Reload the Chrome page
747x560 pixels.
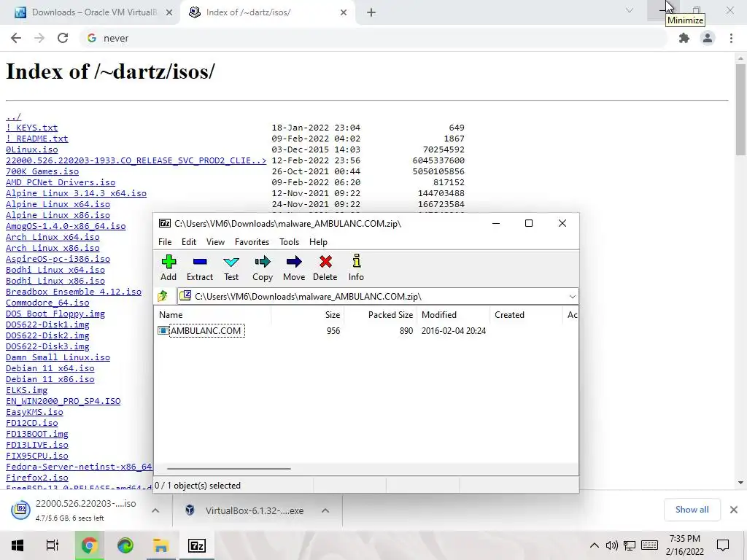point(63,38)
